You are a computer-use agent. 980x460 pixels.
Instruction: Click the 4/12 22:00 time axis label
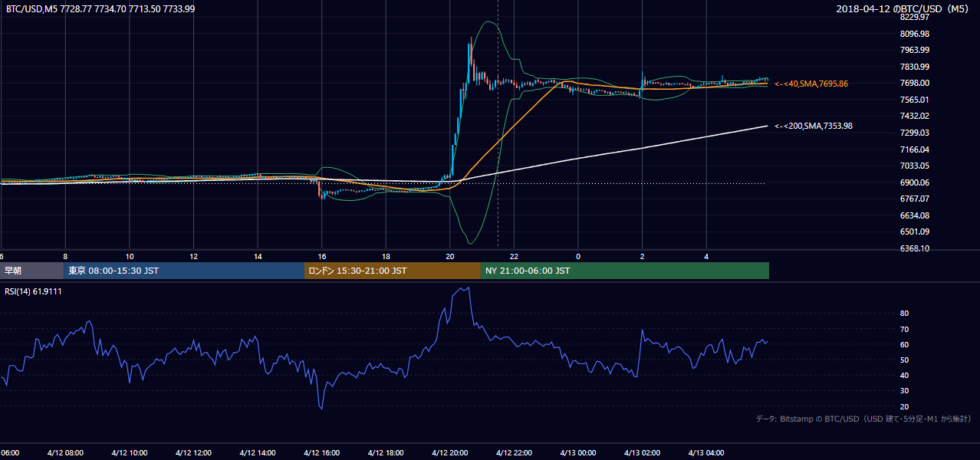pyautogui.click(x=514, y=452)
